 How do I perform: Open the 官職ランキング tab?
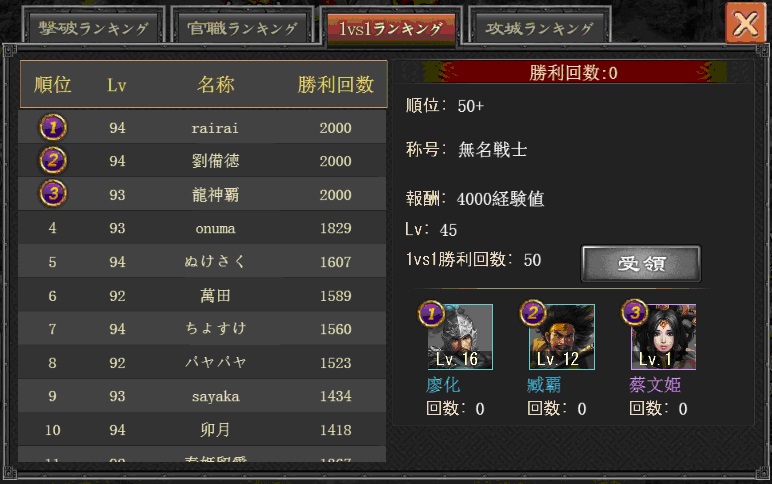click(x=242, y=28)
